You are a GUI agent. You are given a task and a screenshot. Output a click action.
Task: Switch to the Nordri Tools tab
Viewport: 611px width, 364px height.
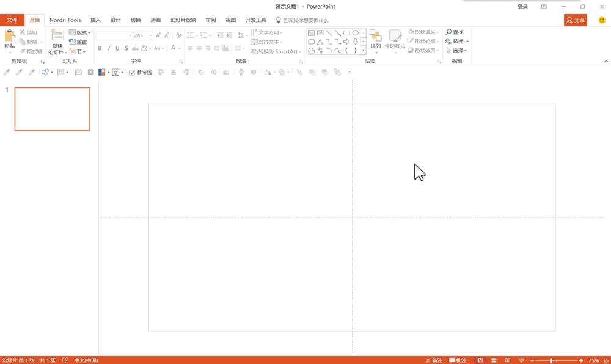65,20
